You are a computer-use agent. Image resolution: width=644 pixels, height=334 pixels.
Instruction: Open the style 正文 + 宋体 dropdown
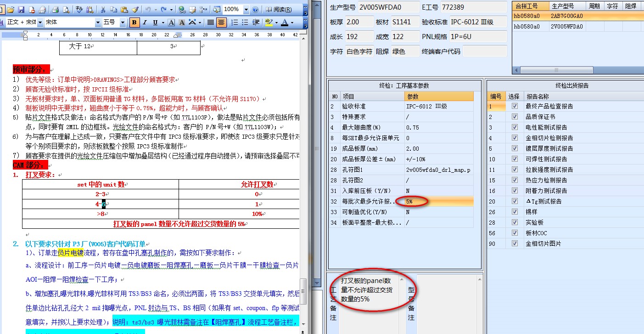click(x=40, y=23)
